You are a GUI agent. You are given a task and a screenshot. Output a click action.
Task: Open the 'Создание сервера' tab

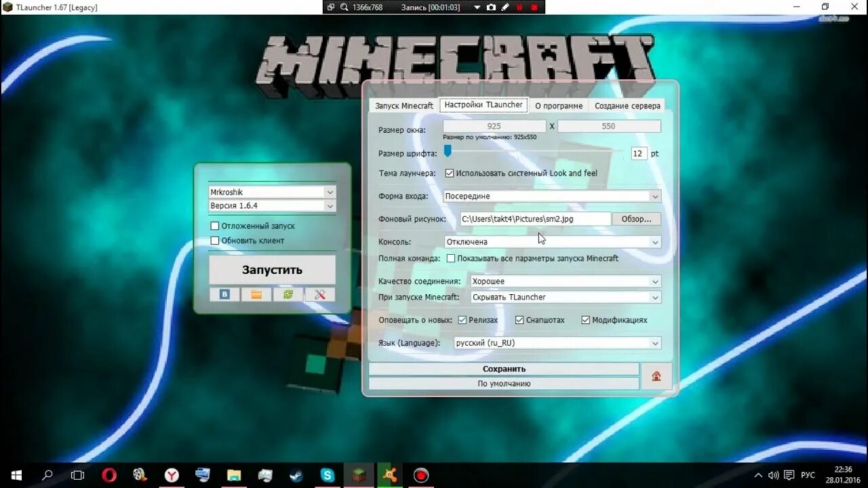tap(627, 106)
